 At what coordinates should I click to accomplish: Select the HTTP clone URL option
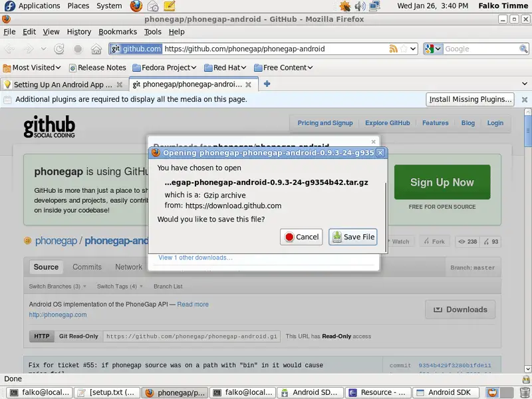pos(42,336)
